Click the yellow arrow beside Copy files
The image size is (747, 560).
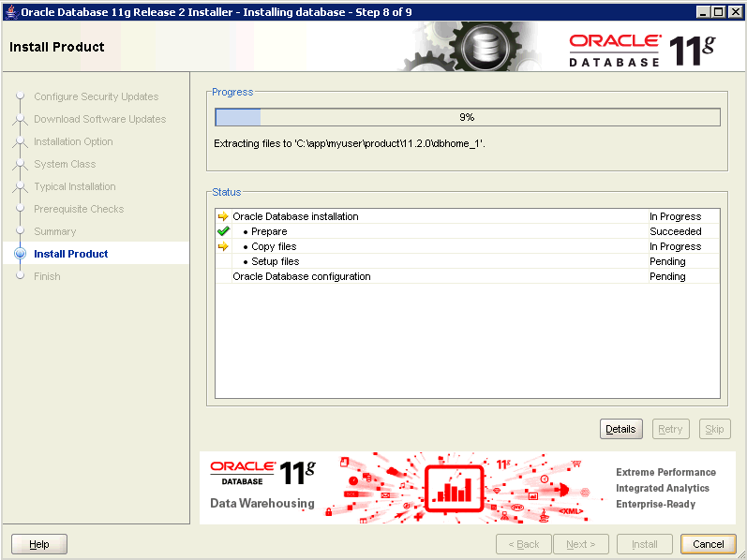(223, 246)
